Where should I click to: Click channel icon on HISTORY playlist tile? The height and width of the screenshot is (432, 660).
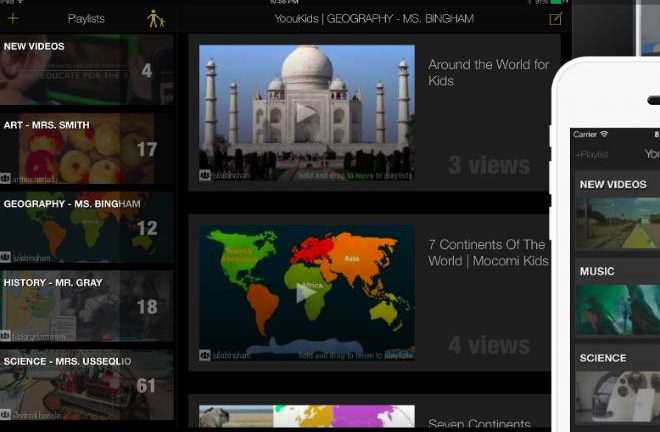click(x=5, y=336)
